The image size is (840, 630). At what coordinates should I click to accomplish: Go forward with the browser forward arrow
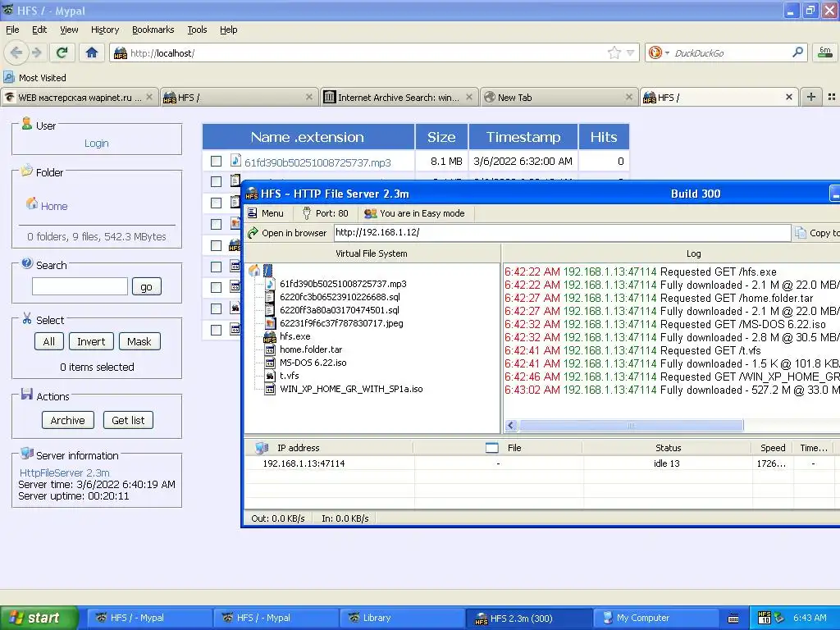coord(36,52)
